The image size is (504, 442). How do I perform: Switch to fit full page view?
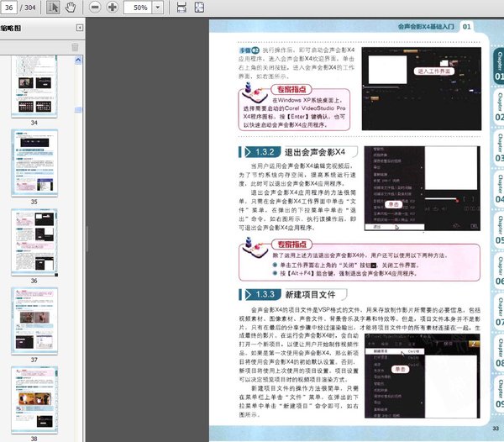click(x=199, y=8)
